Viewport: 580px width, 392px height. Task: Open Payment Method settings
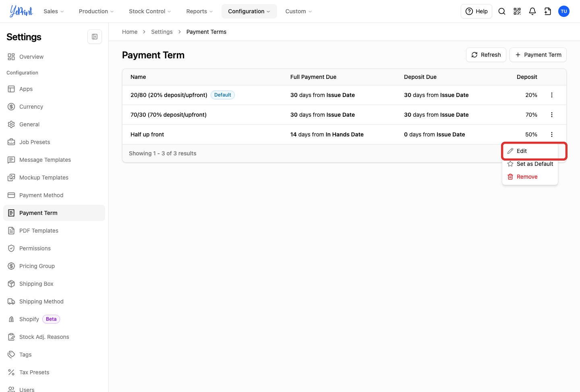[x=54, y=195]
